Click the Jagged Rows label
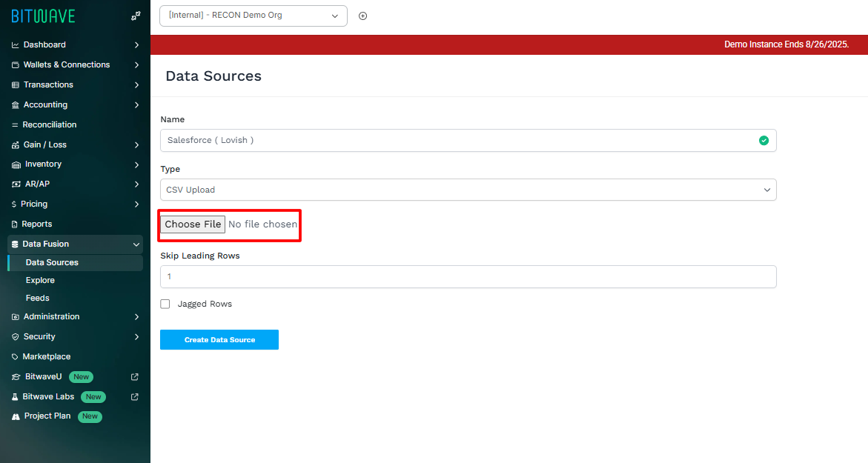The height and width of the screenshot is (463, 868). [205, 304]
